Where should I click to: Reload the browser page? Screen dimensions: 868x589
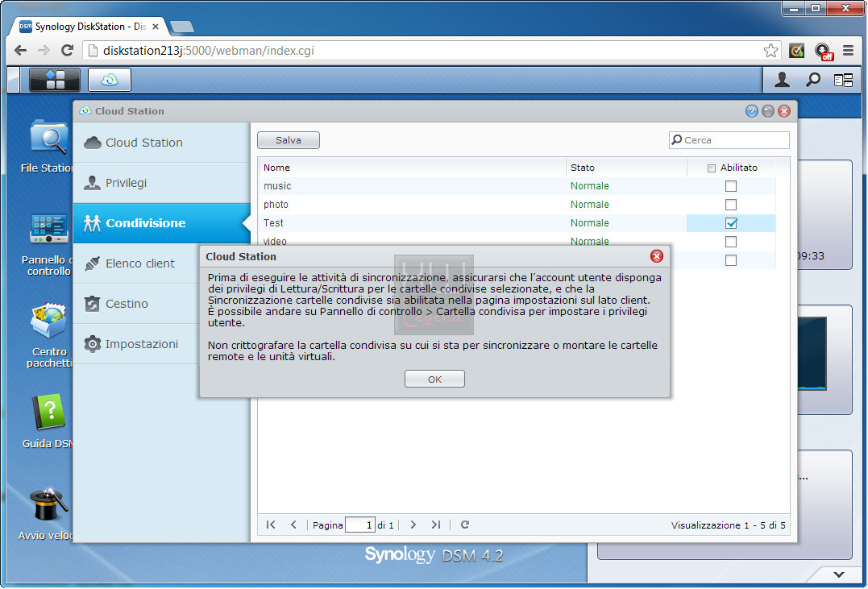click(68, 51)
